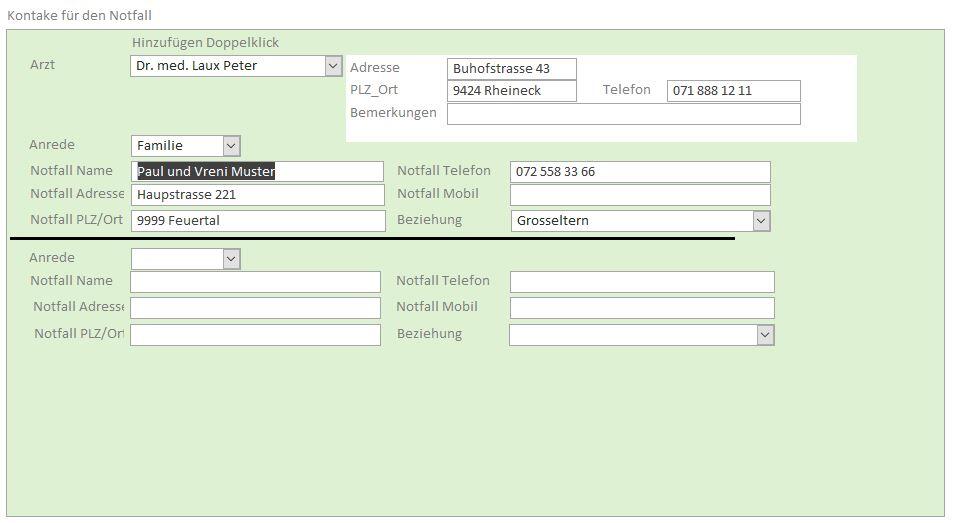Focus the empty Notfall Adresse field of second contact
This screenshot has width=960, height=523.
click(255, 308)
